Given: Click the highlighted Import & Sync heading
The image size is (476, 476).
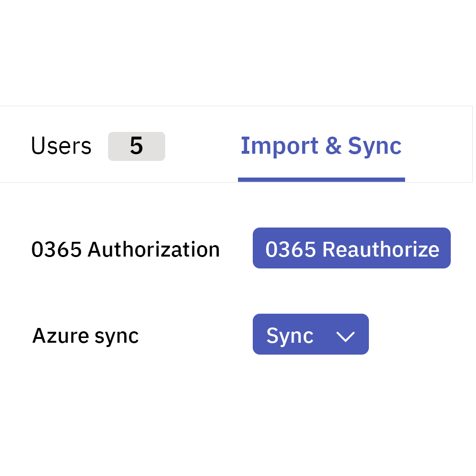Looking at the screenshot, I should click(321, 145).
